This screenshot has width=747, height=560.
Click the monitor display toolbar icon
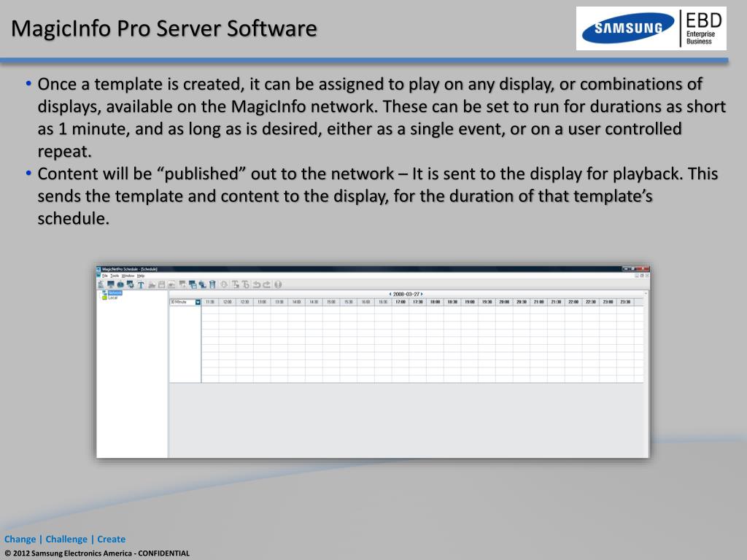pyautogui.click(x=111, y=284)
